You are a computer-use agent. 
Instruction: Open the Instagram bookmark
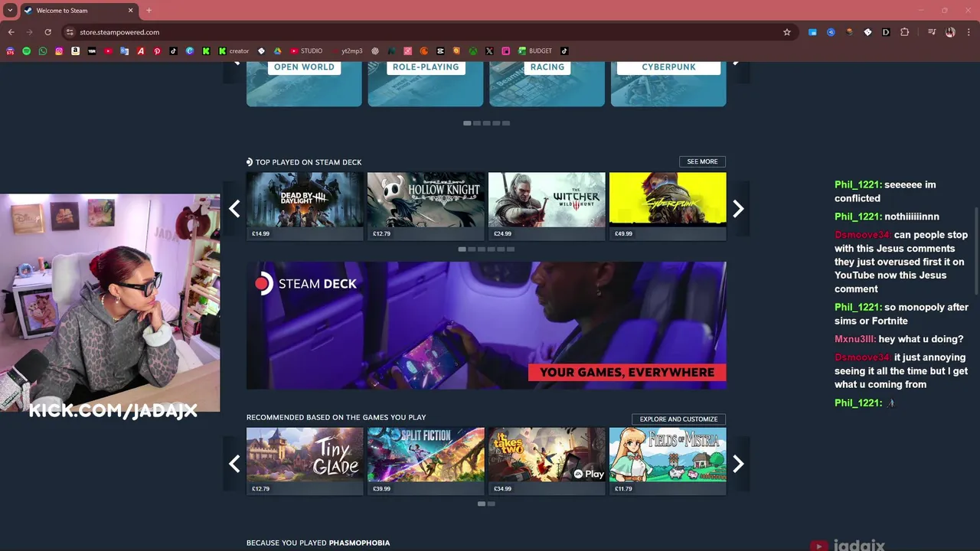pyautogui.click(x=59, y=51)
